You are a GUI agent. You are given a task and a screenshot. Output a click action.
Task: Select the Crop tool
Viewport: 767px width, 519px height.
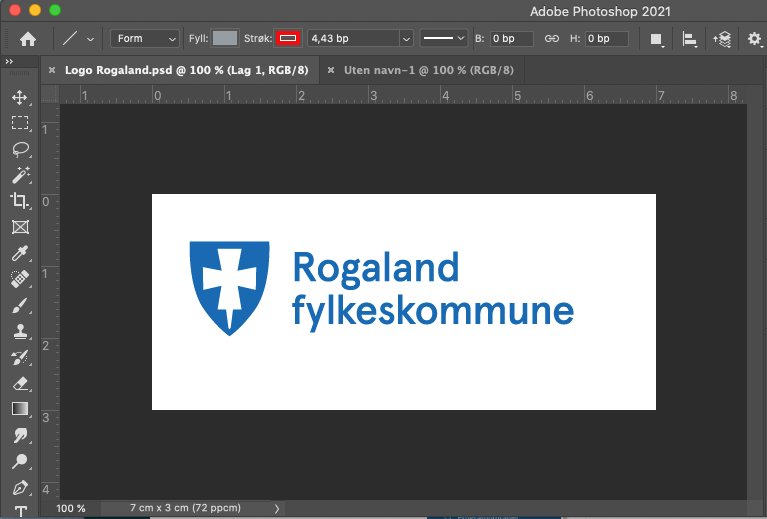[20, 201]
